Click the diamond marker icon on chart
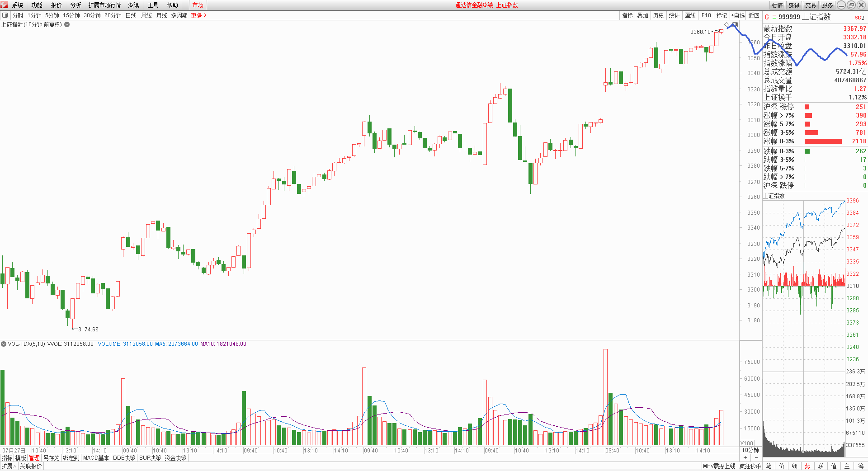The height and width of the screenshot is (471, 868). point(727,25)
